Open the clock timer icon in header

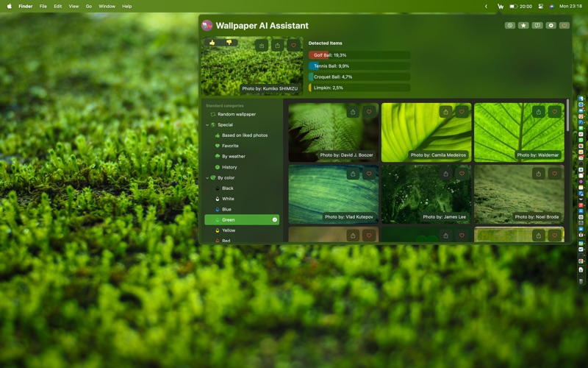[x=510, y=25]
